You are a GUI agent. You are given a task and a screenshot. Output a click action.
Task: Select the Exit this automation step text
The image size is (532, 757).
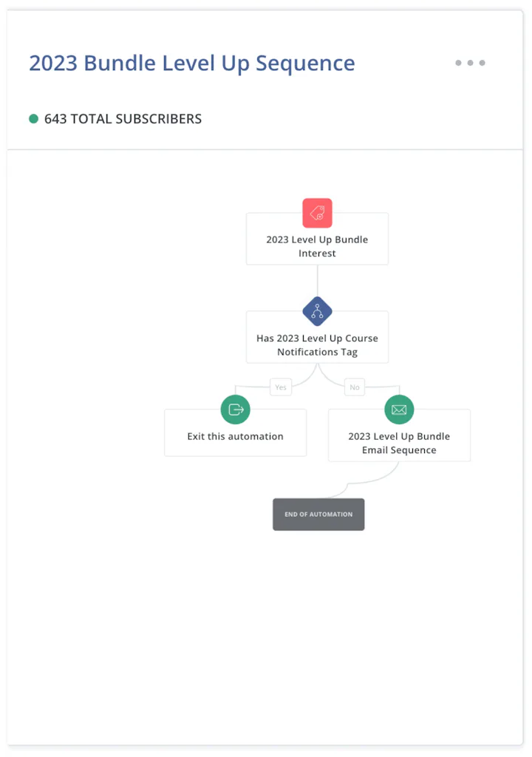[x=235, y=436]
